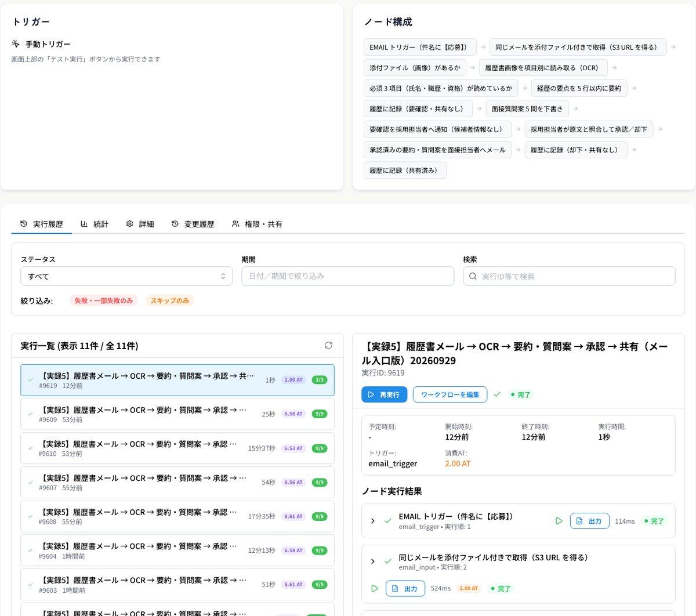The image size is (696, 616).
Task: Click the 採用担当者が原文と照合して承認/却下 chip
Action: coord(589,129)
